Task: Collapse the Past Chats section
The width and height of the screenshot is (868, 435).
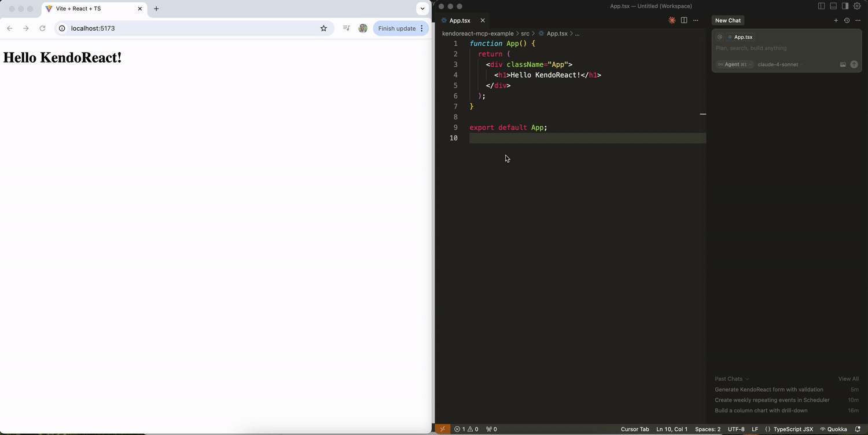Action: (x=731, y=379)
